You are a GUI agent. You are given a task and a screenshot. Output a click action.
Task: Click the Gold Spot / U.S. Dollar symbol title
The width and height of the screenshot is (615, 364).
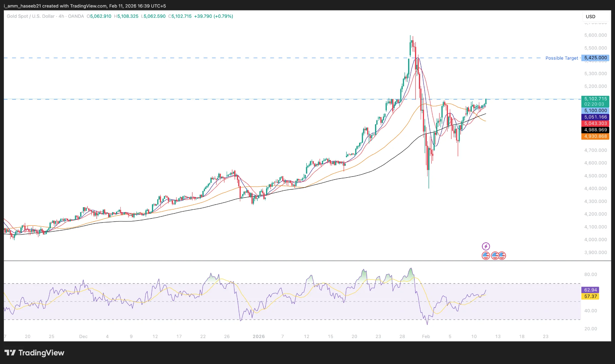tap(31, 16)
